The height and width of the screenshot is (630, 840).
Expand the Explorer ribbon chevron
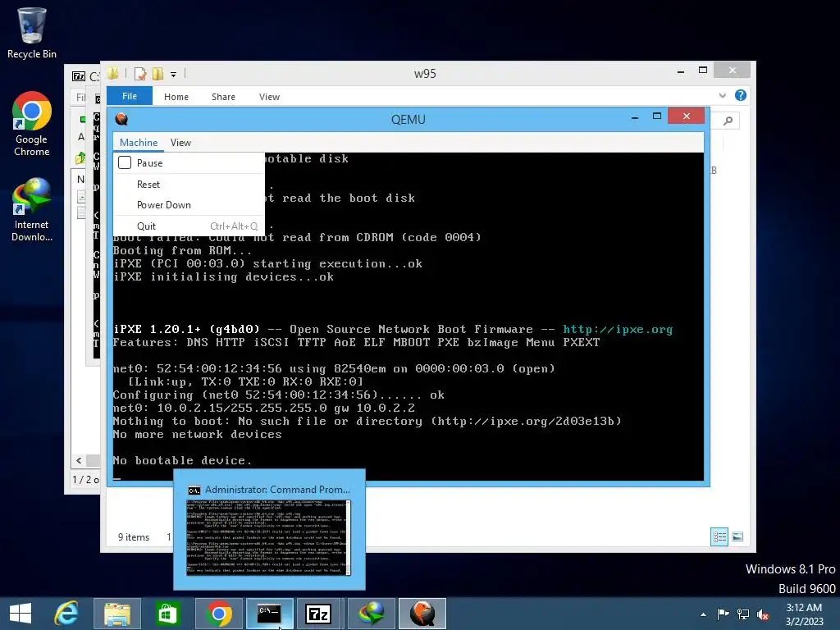(722, 95)
